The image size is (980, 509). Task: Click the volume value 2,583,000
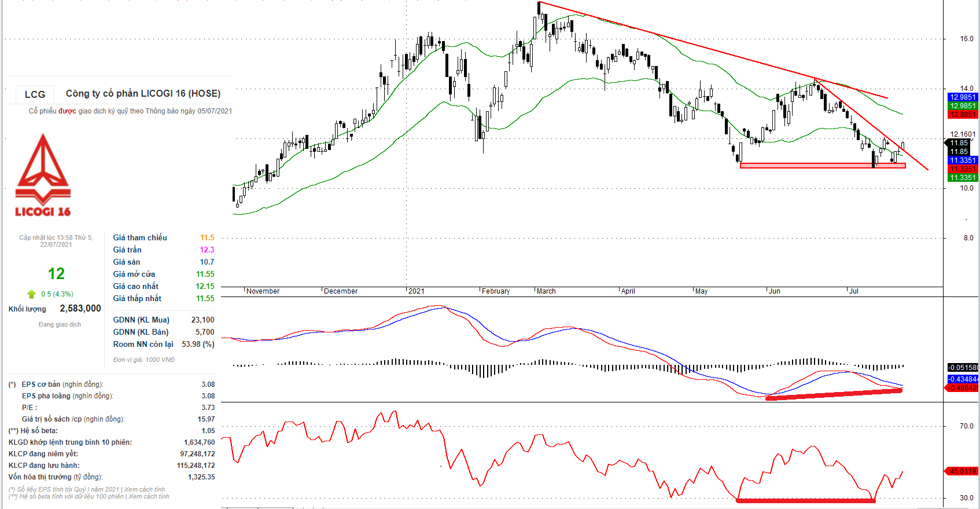coord(80,309)
